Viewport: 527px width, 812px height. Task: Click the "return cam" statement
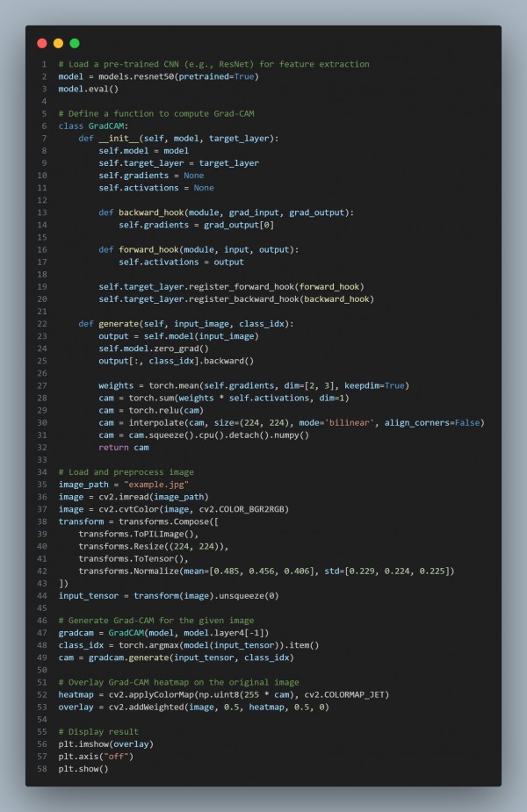tap(124, 448)
